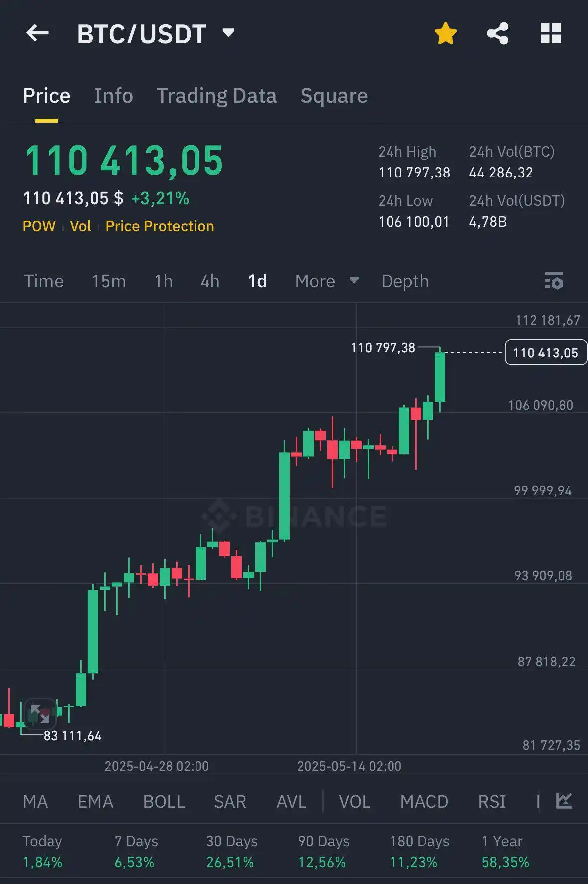Toggle the BOLL indicator overlay
The height and width of the screenshot is (884, 588).
pyautogui.click(x=164, y=802)
